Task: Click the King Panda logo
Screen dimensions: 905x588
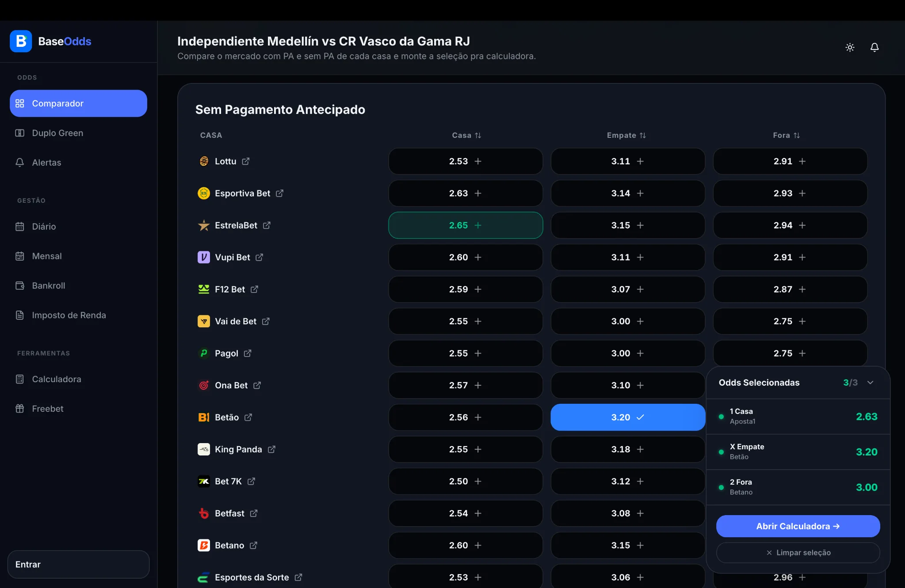Action: tap(204, 449)
